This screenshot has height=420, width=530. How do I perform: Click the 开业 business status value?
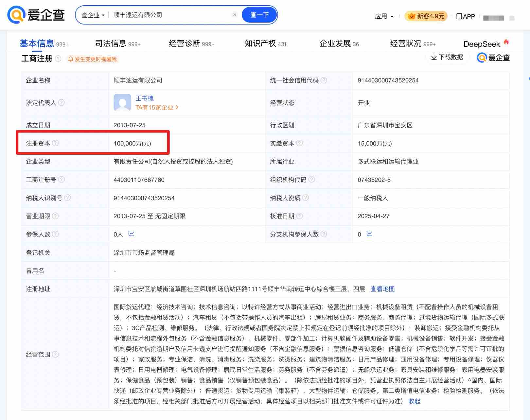[363, 103]
